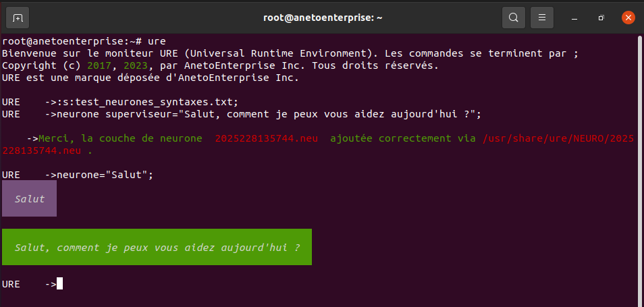Click the Bienvenue welcome message line
This screenshot has height=307, width=644.
290,53
